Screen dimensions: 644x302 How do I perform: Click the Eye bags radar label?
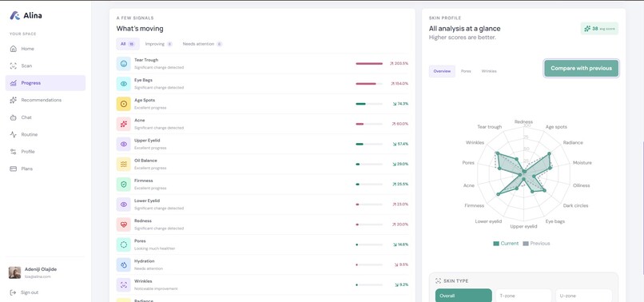pyautogui.click(x=555, y=221)
